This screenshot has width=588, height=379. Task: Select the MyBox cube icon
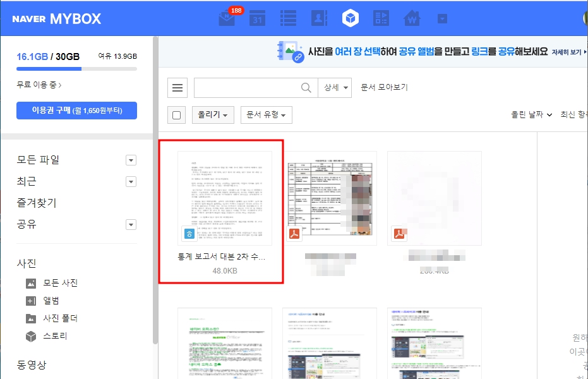pos(350,18)
